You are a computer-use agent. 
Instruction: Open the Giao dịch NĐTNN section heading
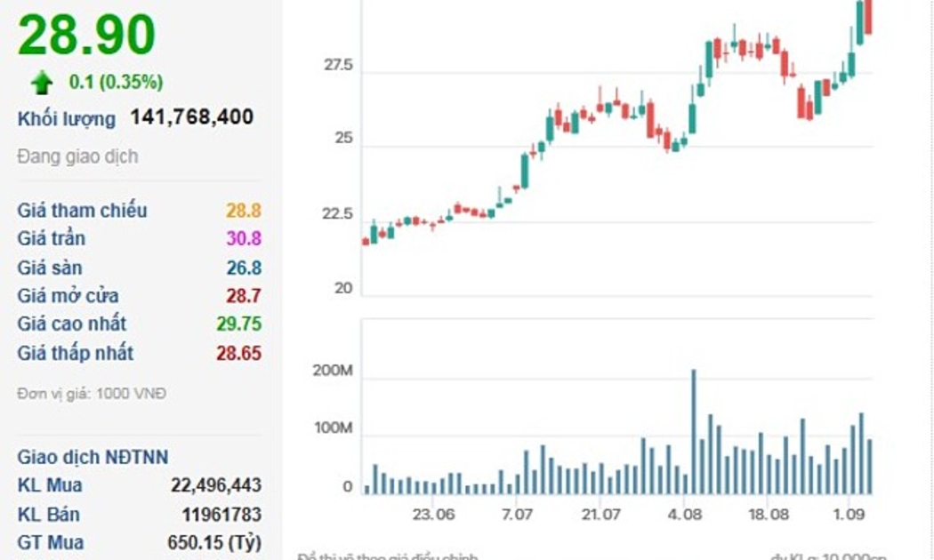coord(93,458)
